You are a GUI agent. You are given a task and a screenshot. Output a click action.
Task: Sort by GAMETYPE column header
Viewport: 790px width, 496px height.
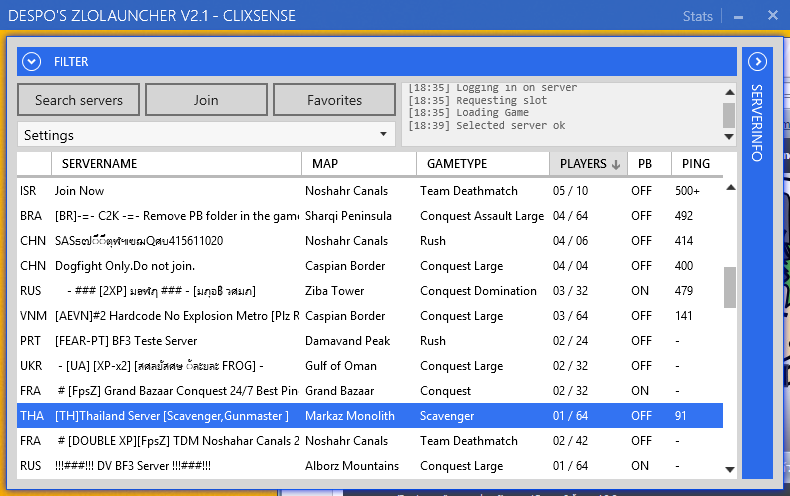pyautogui.click(x=483, y=164)
